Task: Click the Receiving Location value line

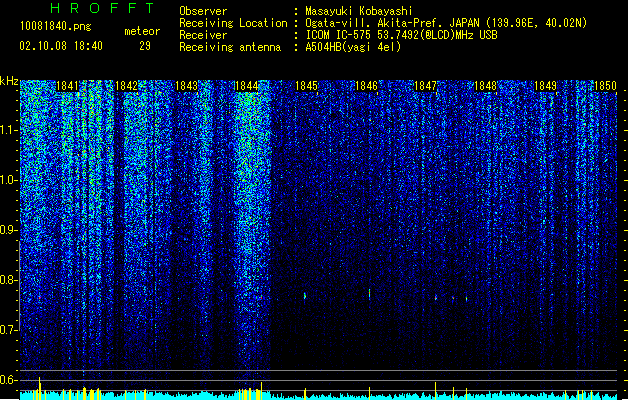Action: (446, 23)
